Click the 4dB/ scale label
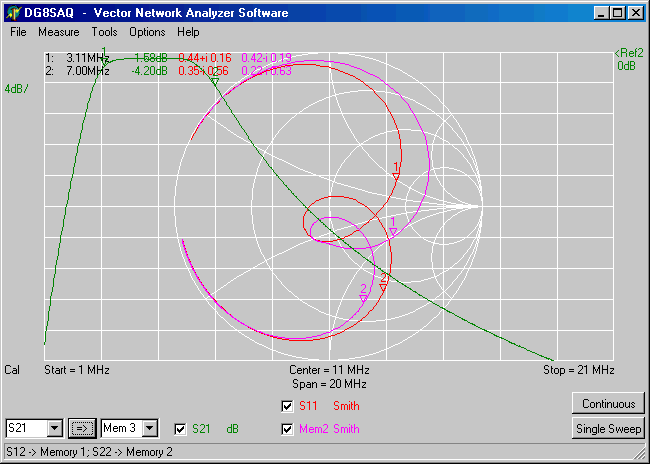This screenshot has width=650, height=464. click(17, 89)
